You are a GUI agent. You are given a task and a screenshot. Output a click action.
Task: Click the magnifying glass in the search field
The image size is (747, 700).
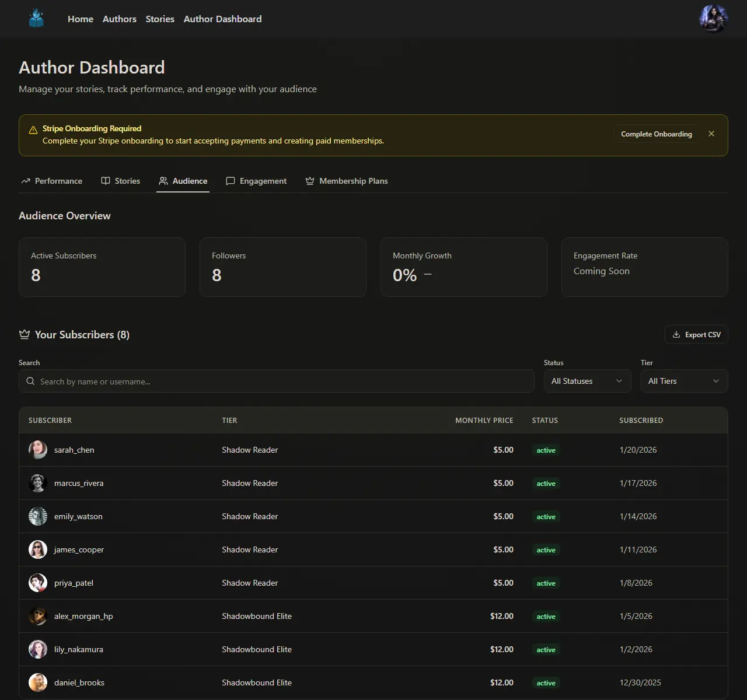click(30, 381)
